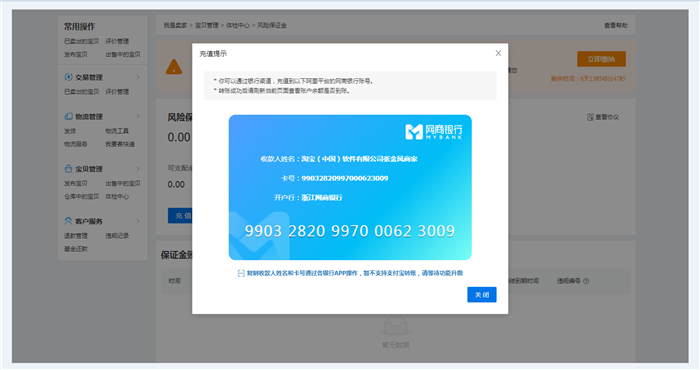Open 出售中的宝贝 under 常用操作

[x=123, y=54]
